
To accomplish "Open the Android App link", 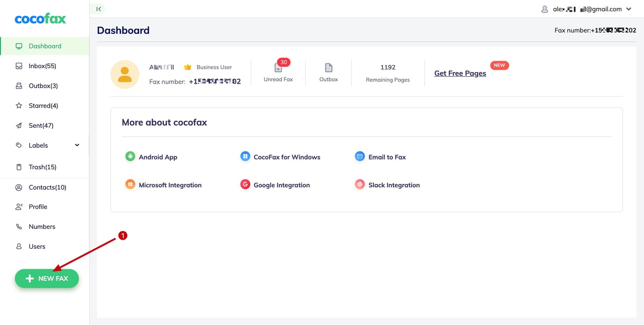I will click(158, 157).
